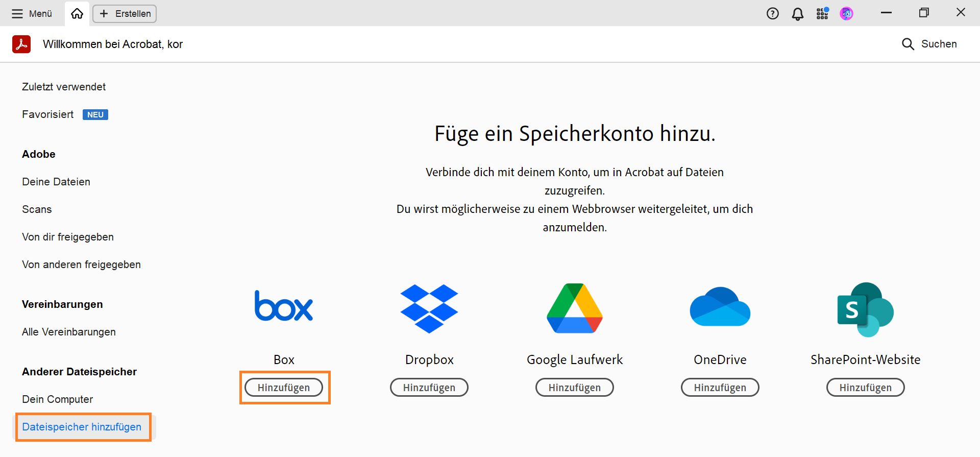
Task: Add OneDrive via Hinzufügen button
Action: [720, 388]
